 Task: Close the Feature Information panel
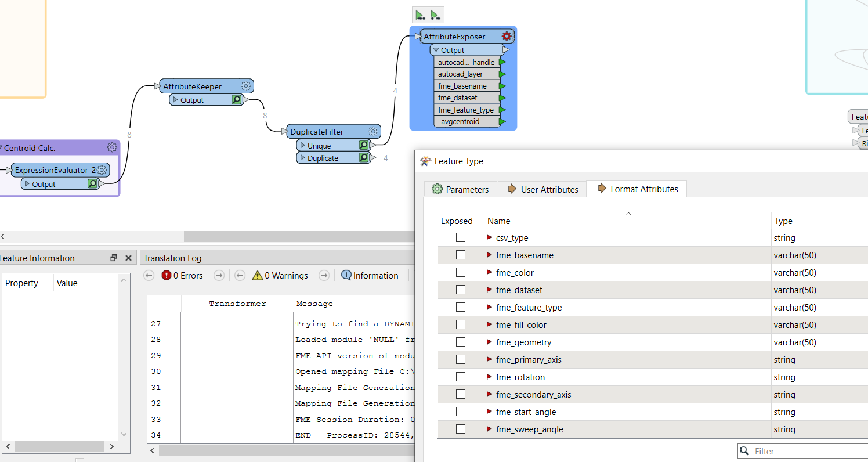128,258
